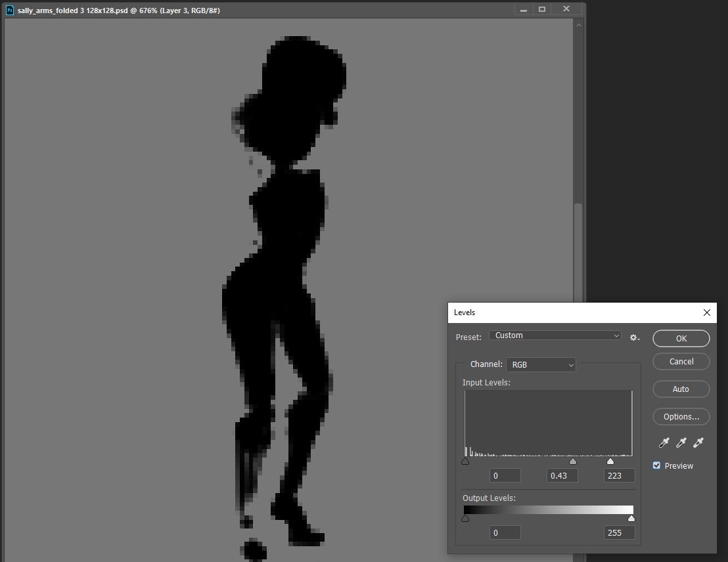Expand the Channel dropdown set to RGB
Screen dimensions: 728x562
pos(541,364)
